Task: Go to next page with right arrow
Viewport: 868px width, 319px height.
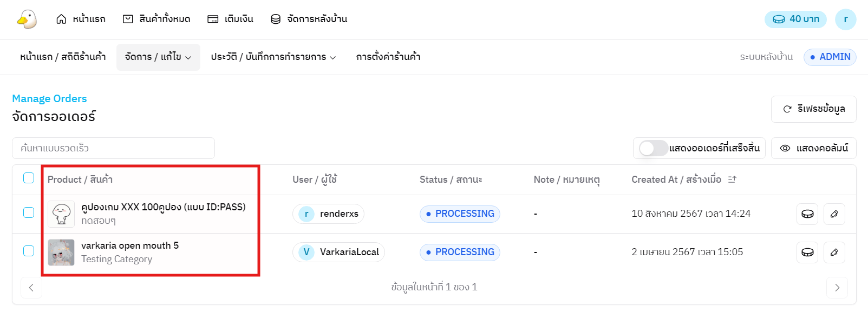Action: coord(837,288)
